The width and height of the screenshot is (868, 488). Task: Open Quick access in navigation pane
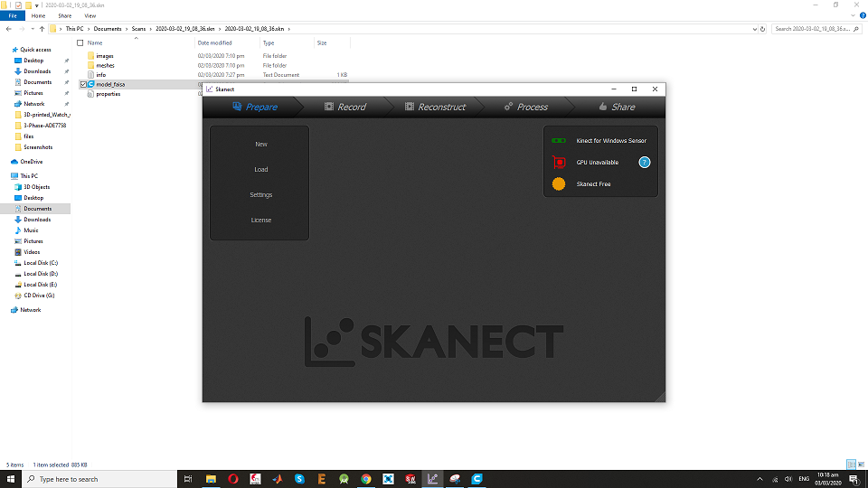click(x=35, y=50)
